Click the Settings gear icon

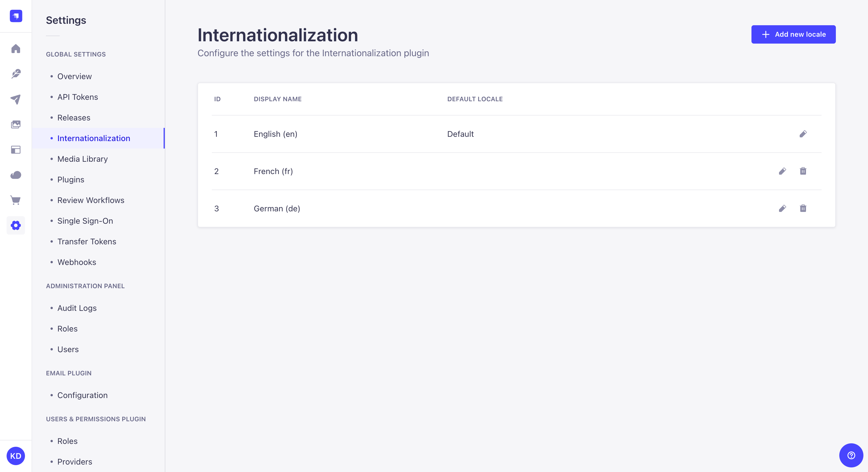[x=16, y=225]
